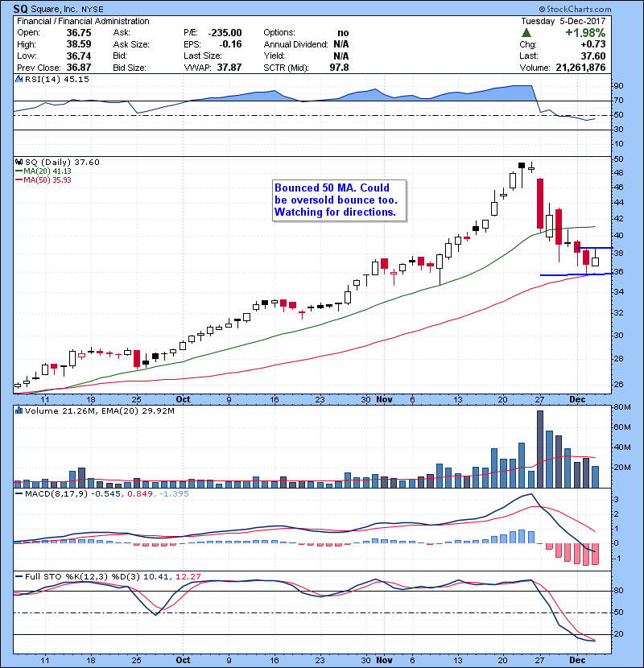Click the RSI 70 axis level label
The width and height of the screenshot is (644, 668).
[618, 101]
